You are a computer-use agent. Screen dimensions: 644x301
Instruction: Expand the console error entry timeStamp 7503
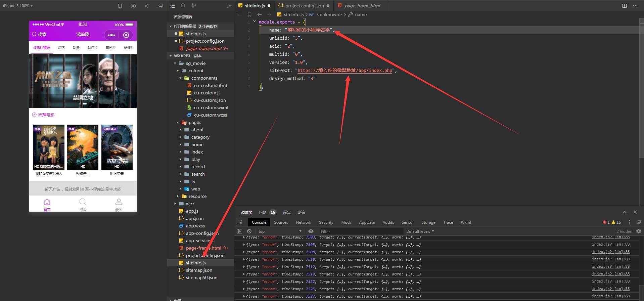[244, 237]
